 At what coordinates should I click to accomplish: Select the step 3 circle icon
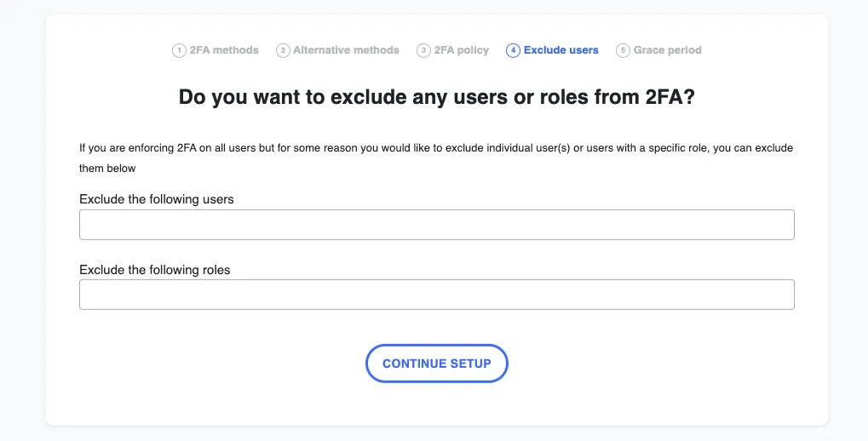click(423, 50)
